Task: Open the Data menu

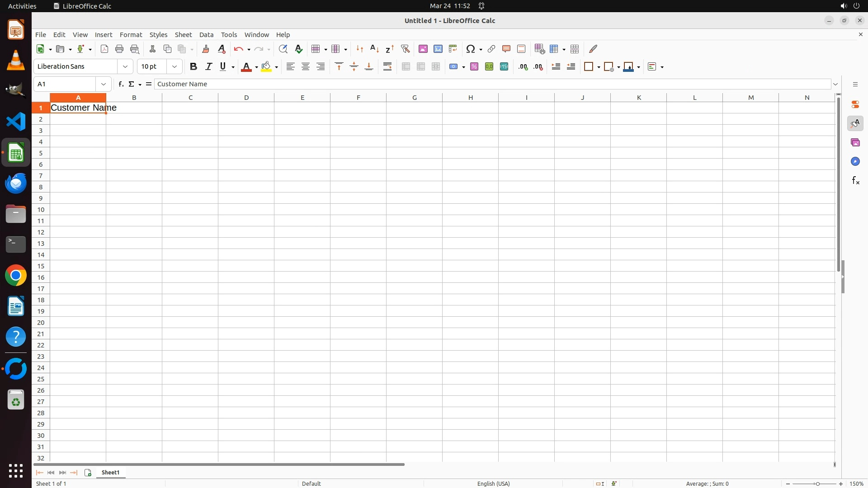Action: pyautogui.click(x=206, y=34)
